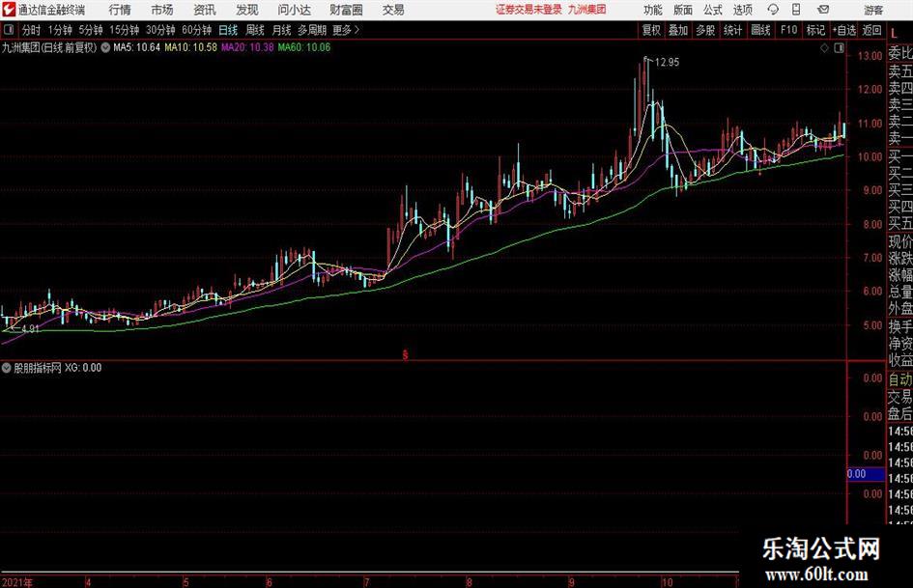Click the 现价 row in quote panel

coord(900,241)
